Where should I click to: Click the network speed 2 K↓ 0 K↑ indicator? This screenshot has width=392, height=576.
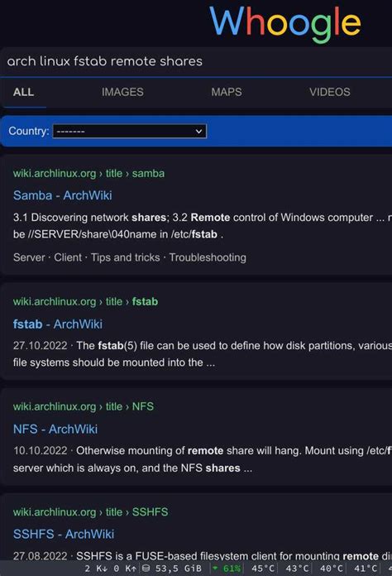111,569
